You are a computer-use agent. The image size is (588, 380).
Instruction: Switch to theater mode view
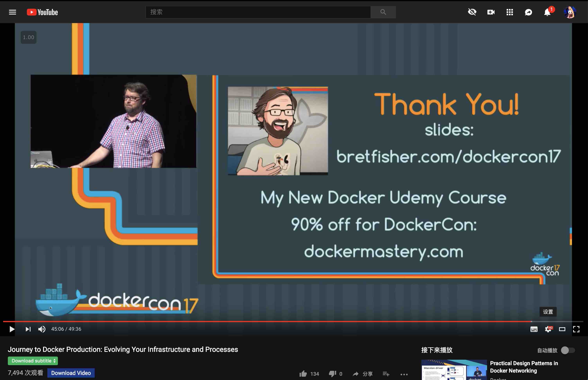[x=563, y=329]
